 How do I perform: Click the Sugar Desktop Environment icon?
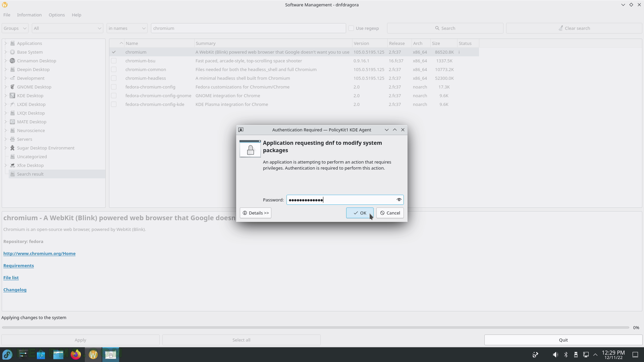coord(12,148)
